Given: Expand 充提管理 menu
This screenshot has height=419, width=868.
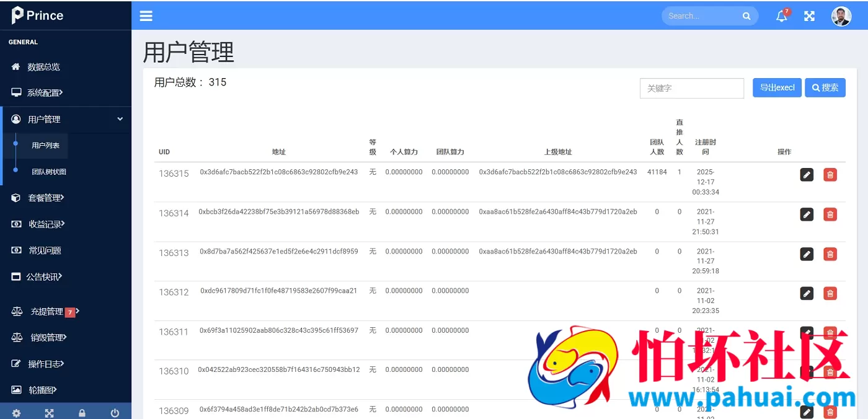Looking at the screenshot, I should click(66, 312).
